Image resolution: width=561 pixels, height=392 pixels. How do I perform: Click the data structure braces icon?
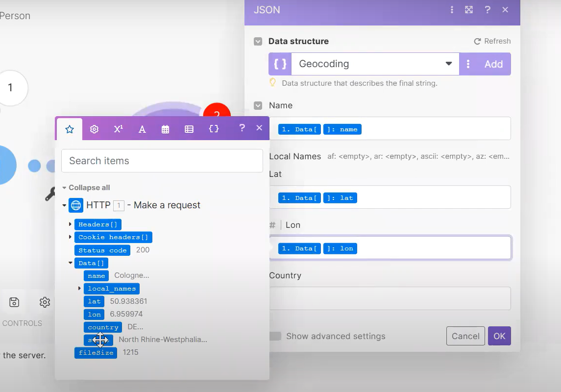(x=280, y=64)
